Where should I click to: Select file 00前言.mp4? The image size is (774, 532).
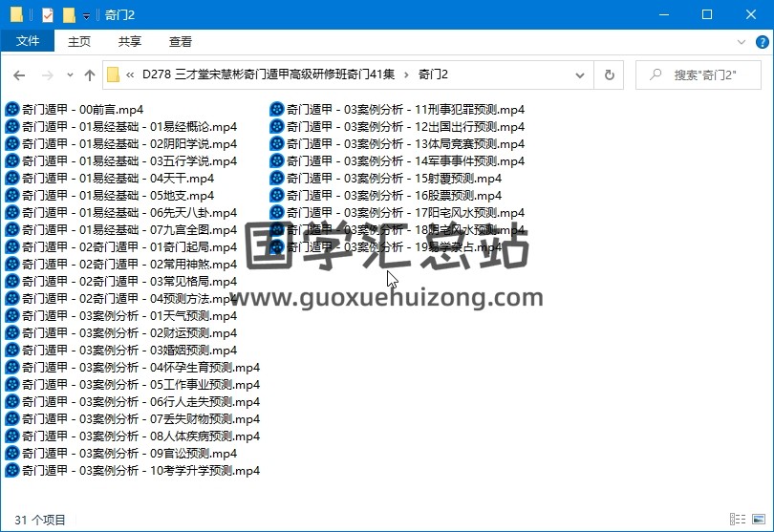click(x=74, y=109)
